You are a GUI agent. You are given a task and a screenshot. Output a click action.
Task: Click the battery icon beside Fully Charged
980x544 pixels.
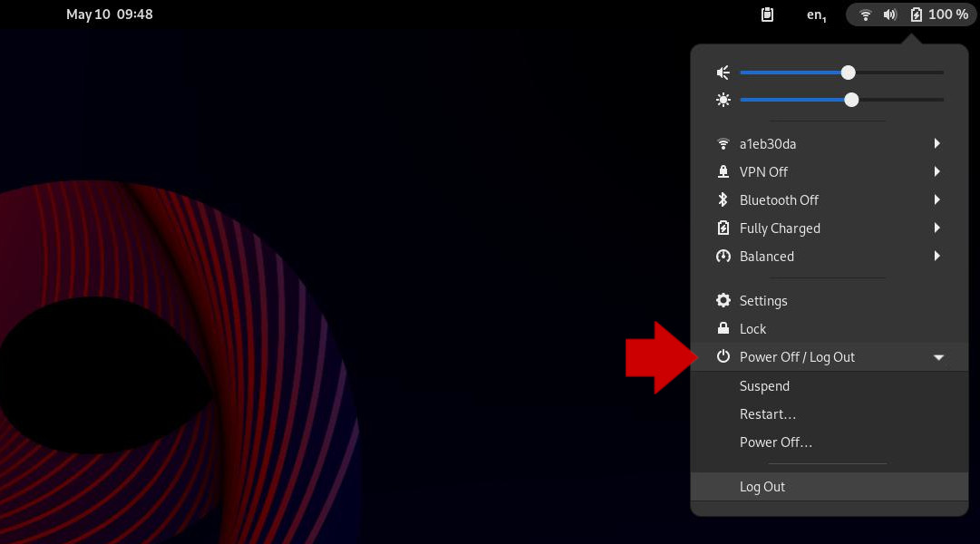[723, 228]
